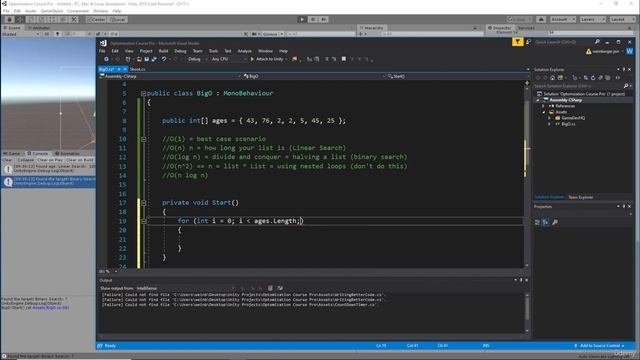640x360 pixels.
Task: Click Navigate Backward icon in Visual Studio toolbar
Action: click(107, 59)
